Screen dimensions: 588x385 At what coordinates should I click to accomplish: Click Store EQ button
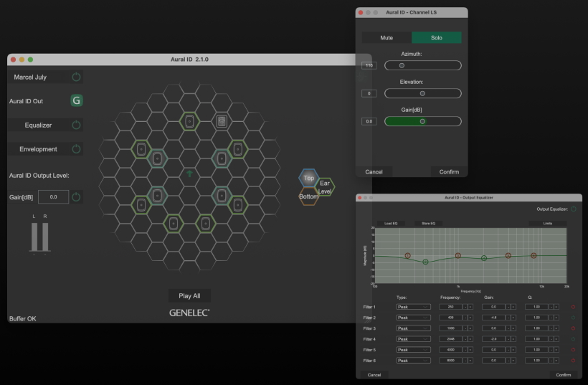tap(429, 224)
